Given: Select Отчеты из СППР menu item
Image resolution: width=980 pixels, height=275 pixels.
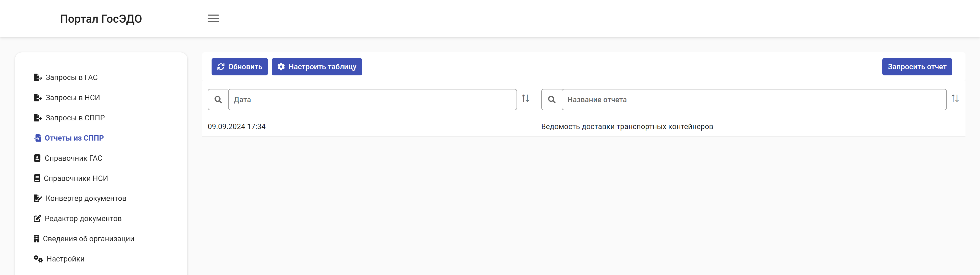Looking at the screenshot, I should click(x=74, y=138).
